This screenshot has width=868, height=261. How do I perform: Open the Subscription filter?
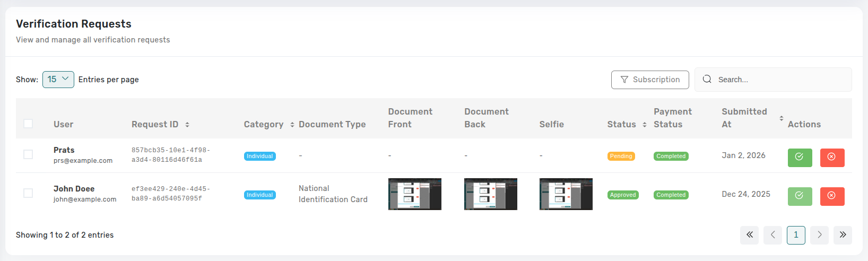pyautogui.click(x=650, y=80)
